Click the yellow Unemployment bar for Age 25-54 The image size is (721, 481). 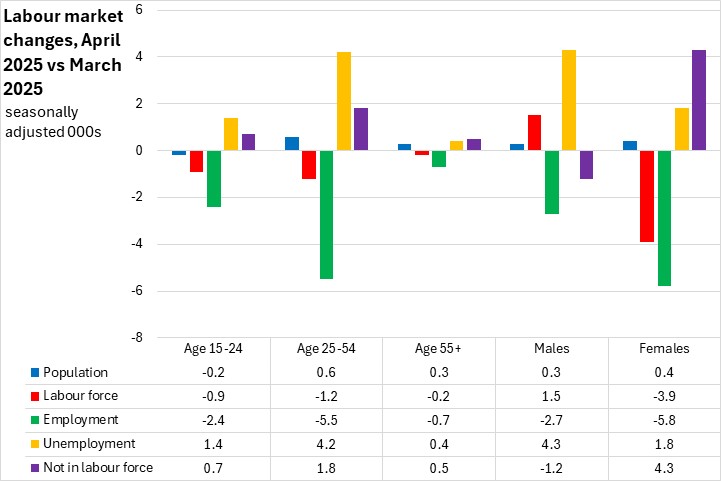click(x=344, y=101)
